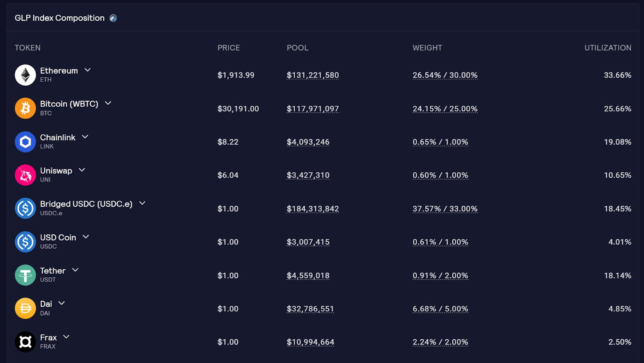Click the WEIGHT column header
Screen dimensions: 644x363
click(x=427, y=48)
